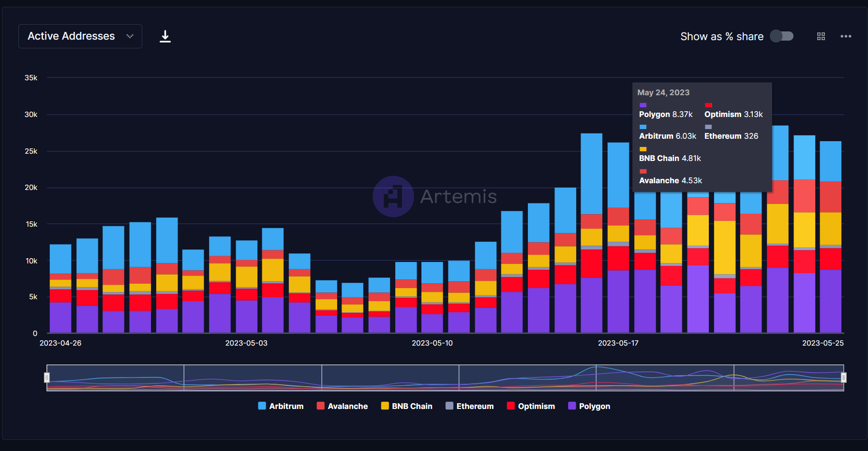
Task: Click the 20k y-axis label
Action: click(31, 188)
